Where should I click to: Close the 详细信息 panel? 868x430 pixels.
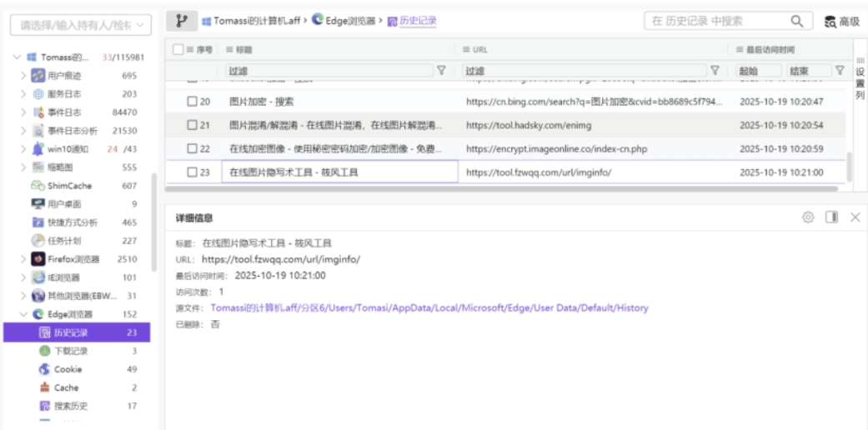click(x=855, y=217)
